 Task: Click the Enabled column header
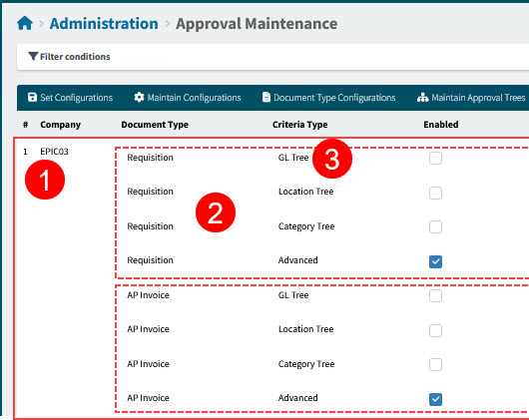(x=441, y=125)
